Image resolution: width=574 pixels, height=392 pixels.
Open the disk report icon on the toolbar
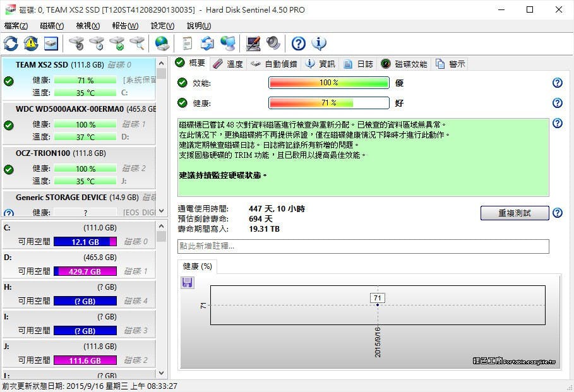pyautogui.click(x=186, y=44)
